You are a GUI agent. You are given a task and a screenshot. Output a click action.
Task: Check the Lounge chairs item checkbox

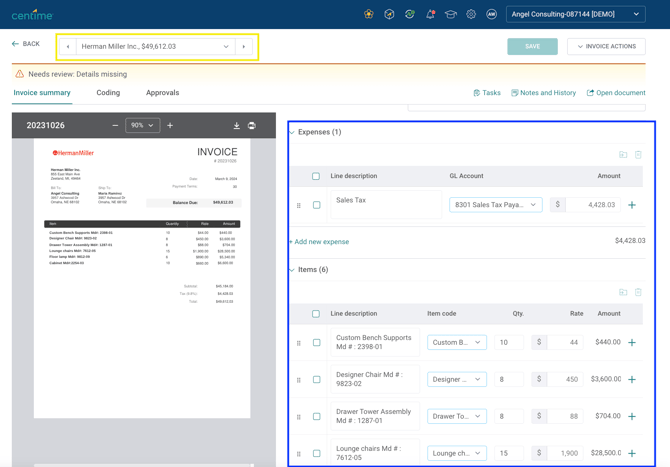coord(317,453)
